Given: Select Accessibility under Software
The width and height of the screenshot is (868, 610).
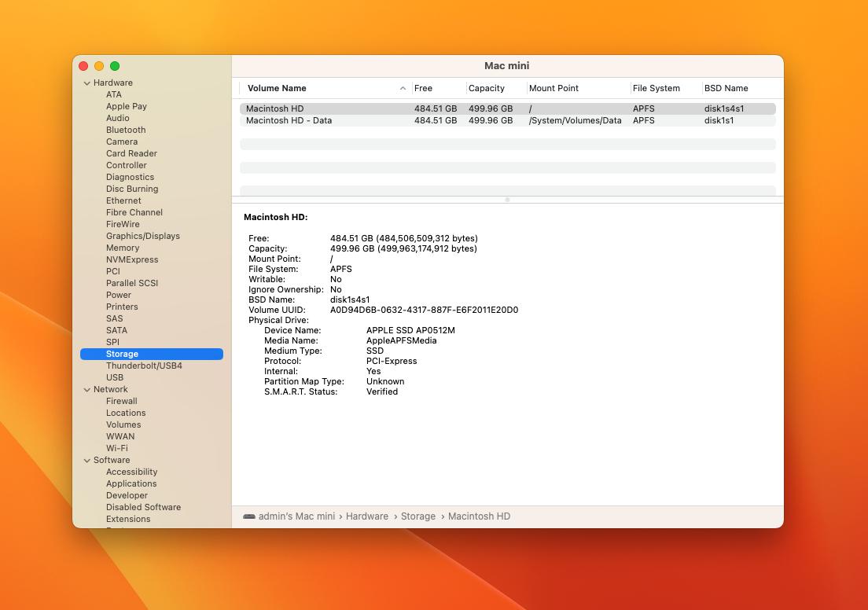Looking at the screenshot, I should [x=132, y=472].
